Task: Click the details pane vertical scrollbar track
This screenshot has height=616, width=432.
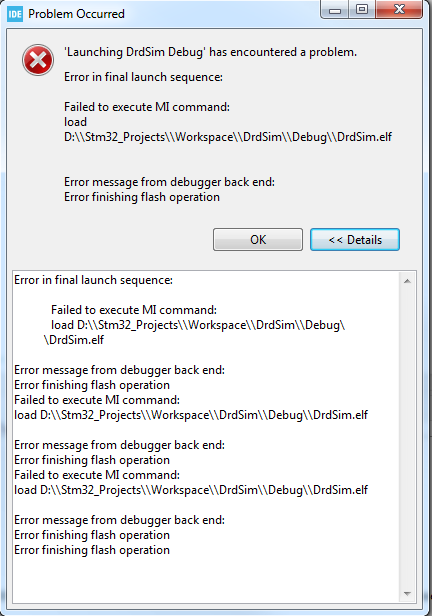Action: (407, 437)
